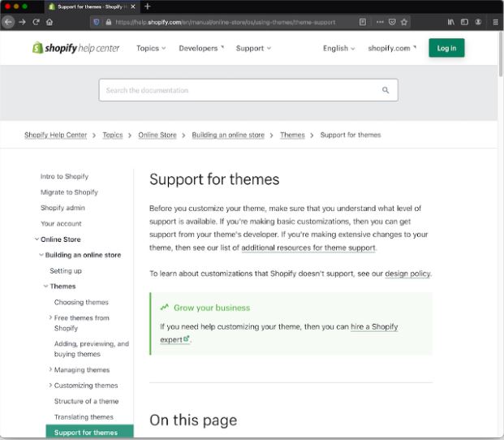Open Adding, previewing, and buying themes
This screenshot has height=440, width=504.
coord(92,349)
